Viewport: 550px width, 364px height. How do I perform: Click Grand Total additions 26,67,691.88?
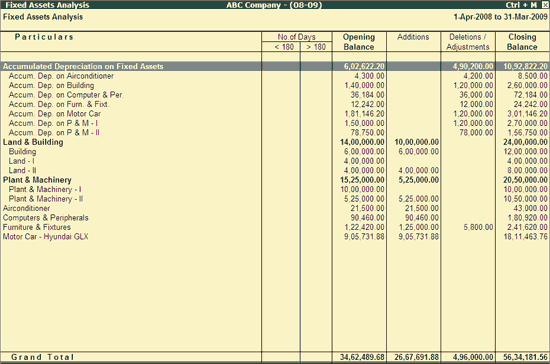[417, 357]
